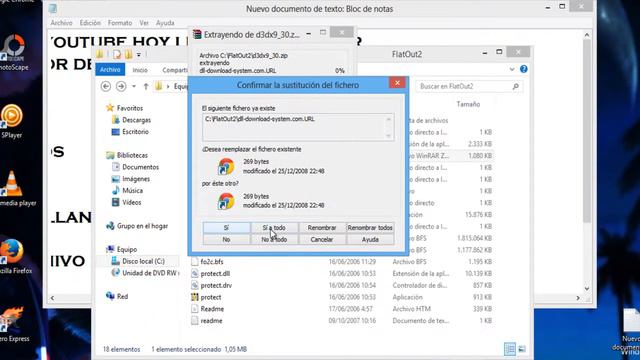This screenshot has width=640, height=360.
Task: Open the Ver menu in Notepad
Action: [x=144, y=23]
